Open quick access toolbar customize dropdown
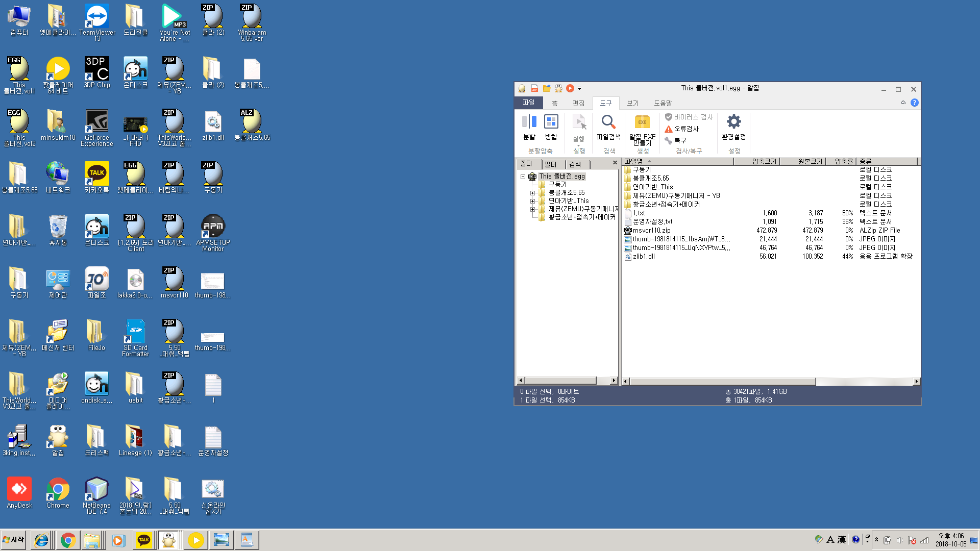 (579, 88)
